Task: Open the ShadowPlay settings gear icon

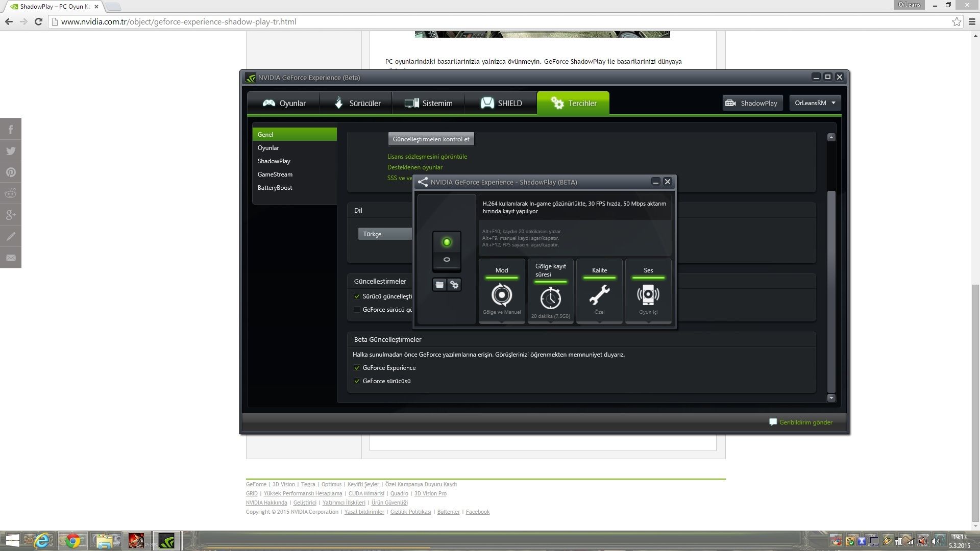Action: (454, 285)
